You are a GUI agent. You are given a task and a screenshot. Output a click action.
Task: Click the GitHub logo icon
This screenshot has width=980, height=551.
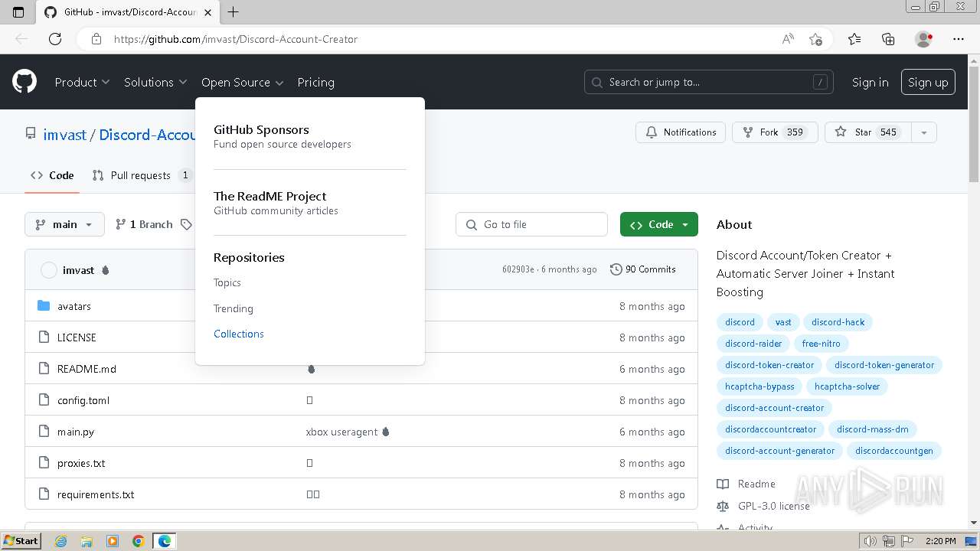[x=24, y=82]
